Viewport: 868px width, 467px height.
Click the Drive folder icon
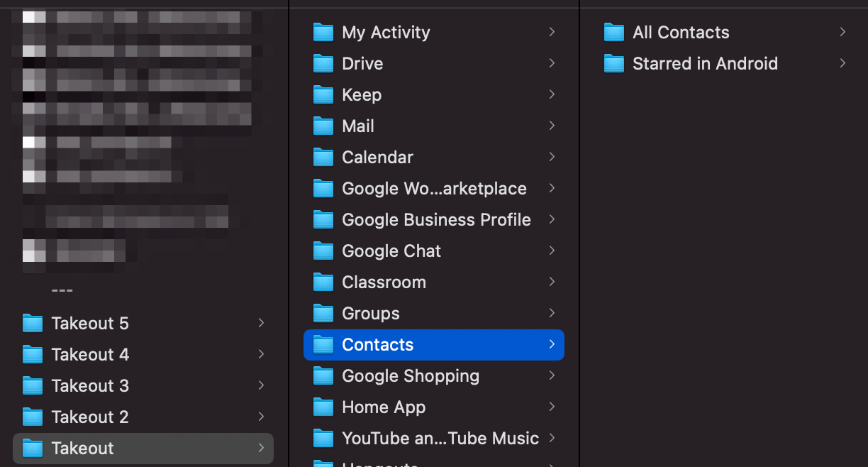click(323, 64)
